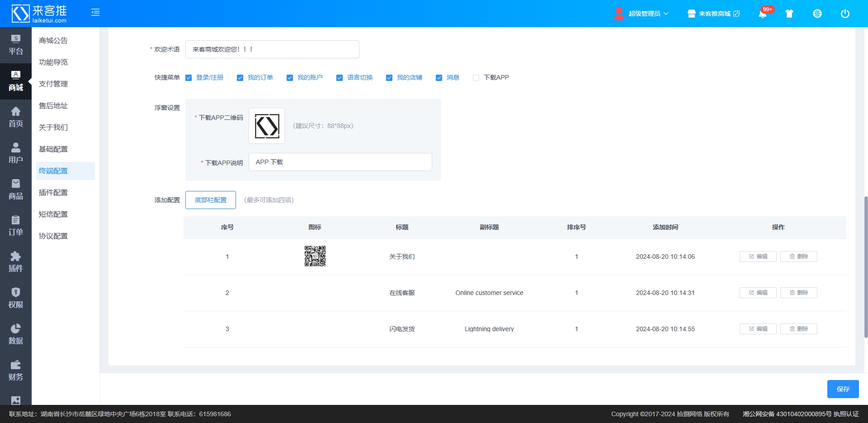This screenshot has width=868, height=423.
Task: Click the 保存 save button
Action: (x=843, y=389)
